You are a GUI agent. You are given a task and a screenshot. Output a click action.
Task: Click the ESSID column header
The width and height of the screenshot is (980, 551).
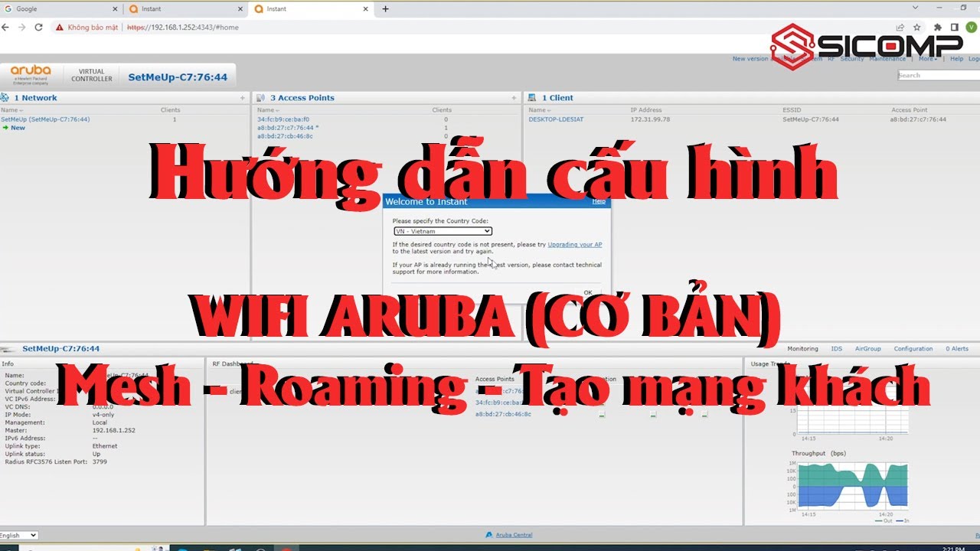click(x=792, y=110)
